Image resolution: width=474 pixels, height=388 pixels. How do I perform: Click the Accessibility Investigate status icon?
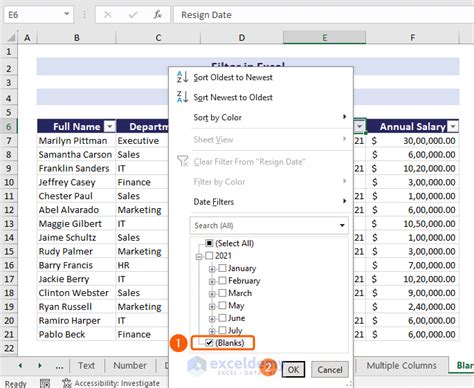(x=67, y=383)
